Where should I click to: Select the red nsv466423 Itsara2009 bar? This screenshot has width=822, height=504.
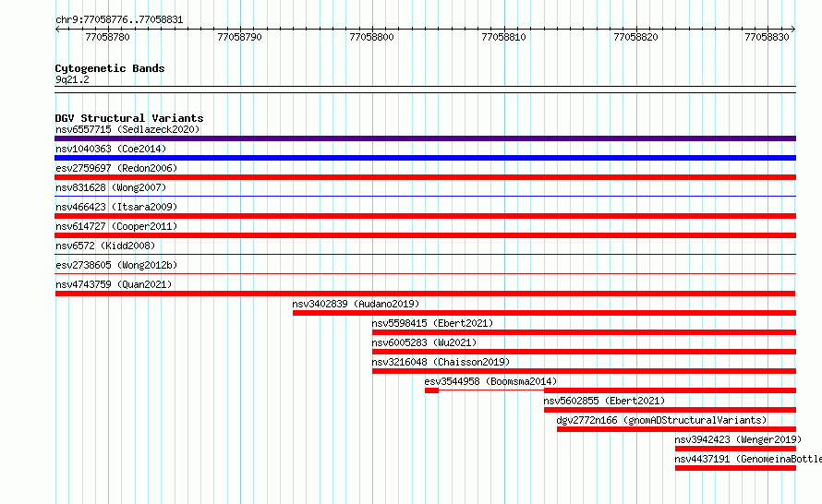coord(425,216)
